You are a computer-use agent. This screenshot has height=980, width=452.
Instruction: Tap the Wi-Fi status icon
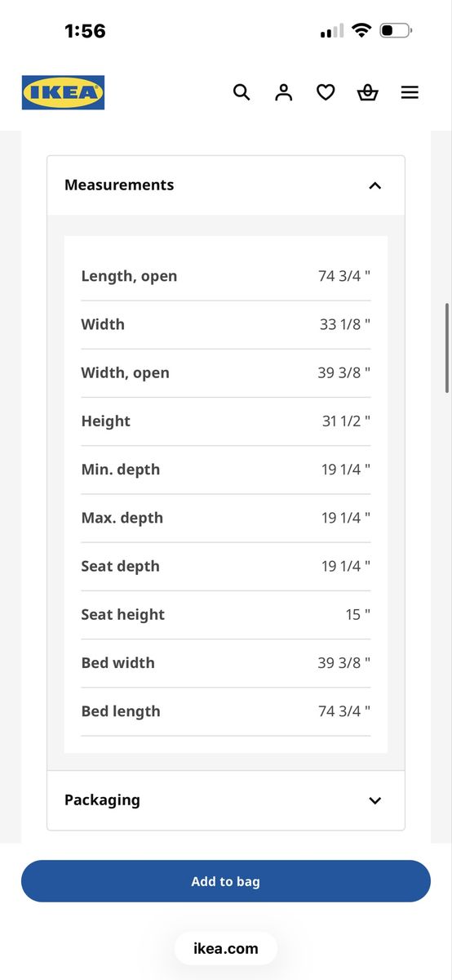coord(361,31)
